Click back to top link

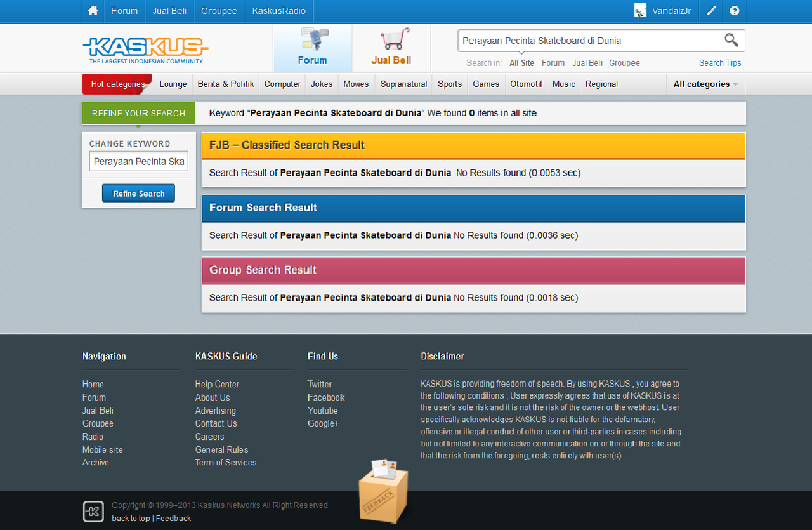pos(131,519)
